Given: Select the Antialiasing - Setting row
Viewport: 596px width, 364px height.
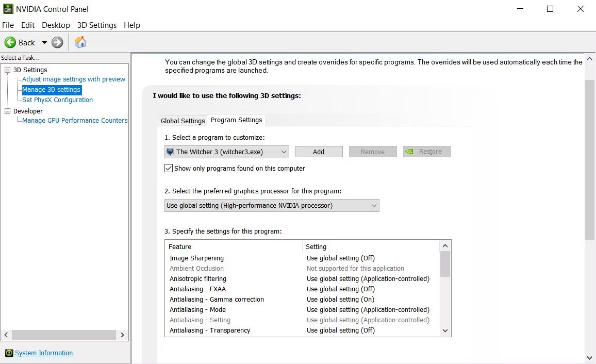Looking at the screenshot, I should [302, 320].
